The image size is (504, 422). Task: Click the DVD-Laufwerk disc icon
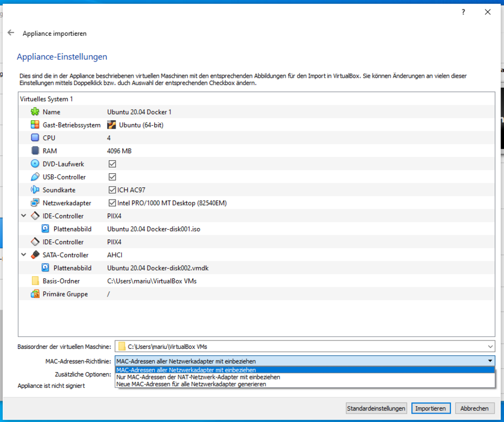[35, 164]
